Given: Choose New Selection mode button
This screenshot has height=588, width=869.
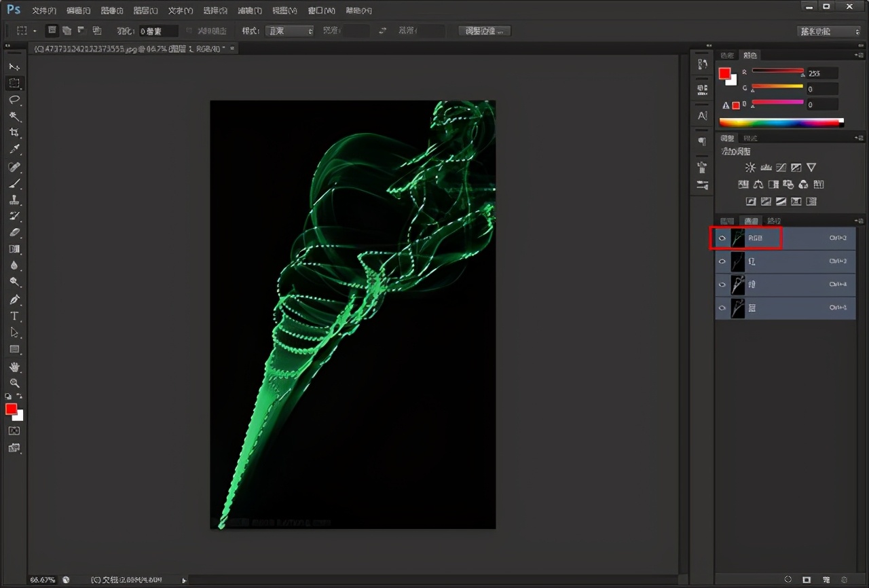Looking at the screenshot, I should pyautogui.click(x=52, y=31).
